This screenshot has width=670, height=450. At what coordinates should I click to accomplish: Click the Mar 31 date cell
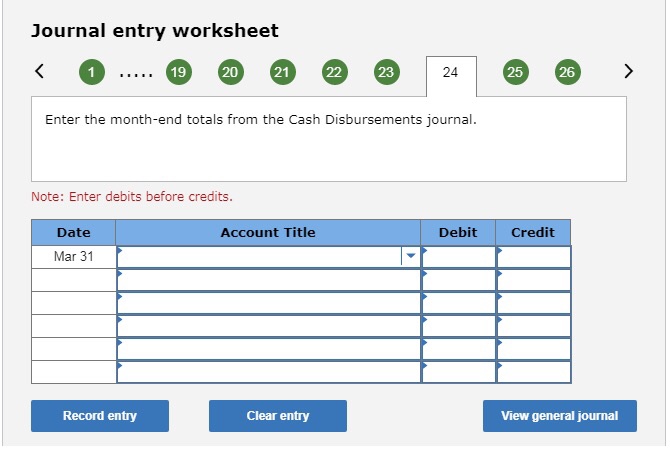click(73, 256)
